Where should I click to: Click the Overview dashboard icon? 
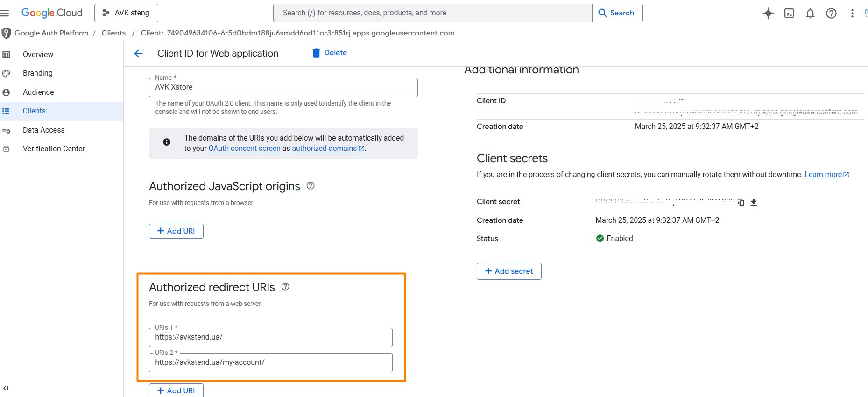[x=6, y=55]
